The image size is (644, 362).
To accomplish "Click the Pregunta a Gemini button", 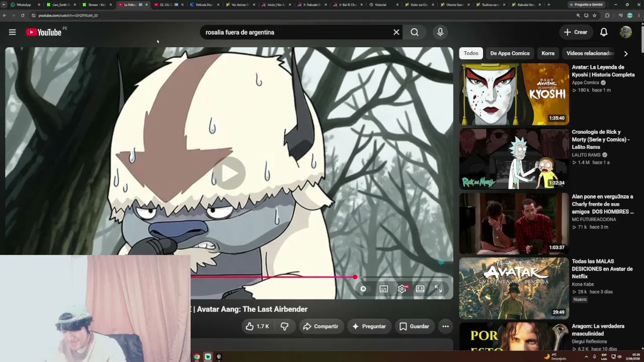I will pyautogui.click(x=587, y=5).
